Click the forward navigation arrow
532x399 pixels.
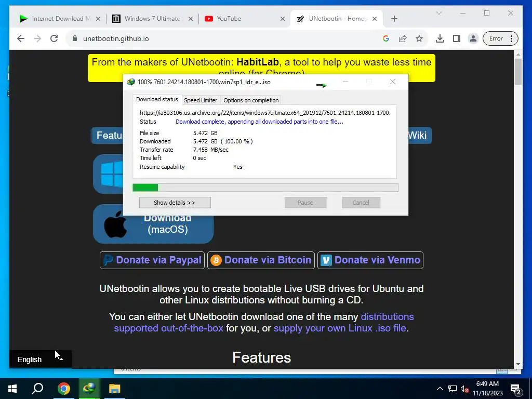[x=37, y=38]
